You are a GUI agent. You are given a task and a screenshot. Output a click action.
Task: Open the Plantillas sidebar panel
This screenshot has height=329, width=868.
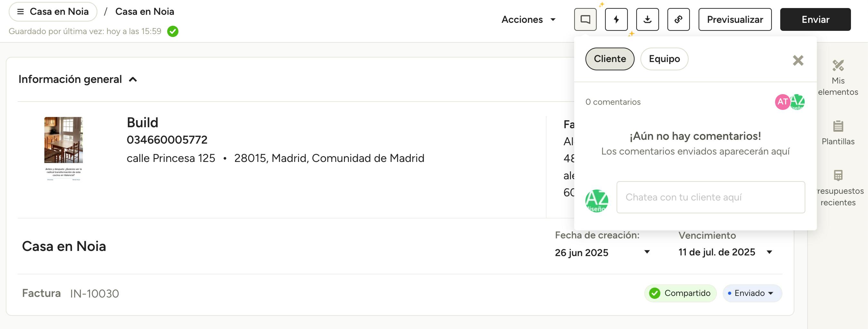[x=838, y=133]
